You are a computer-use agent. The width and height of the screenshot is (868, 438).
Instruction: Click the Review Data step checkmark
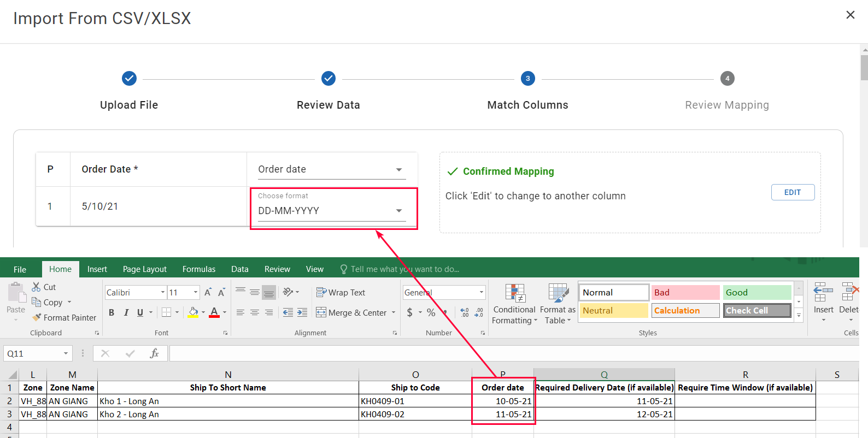(329, 79)
